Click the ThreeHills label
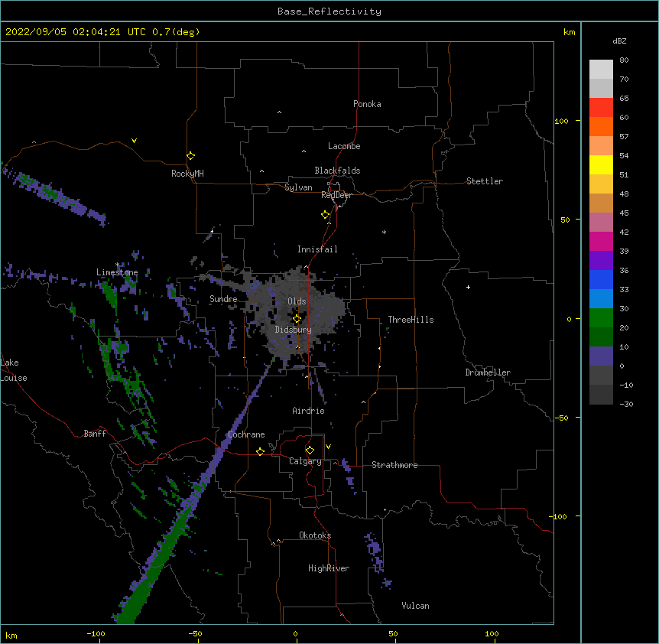This screenshot has width=659, height=644. click(x=411, y=320)
